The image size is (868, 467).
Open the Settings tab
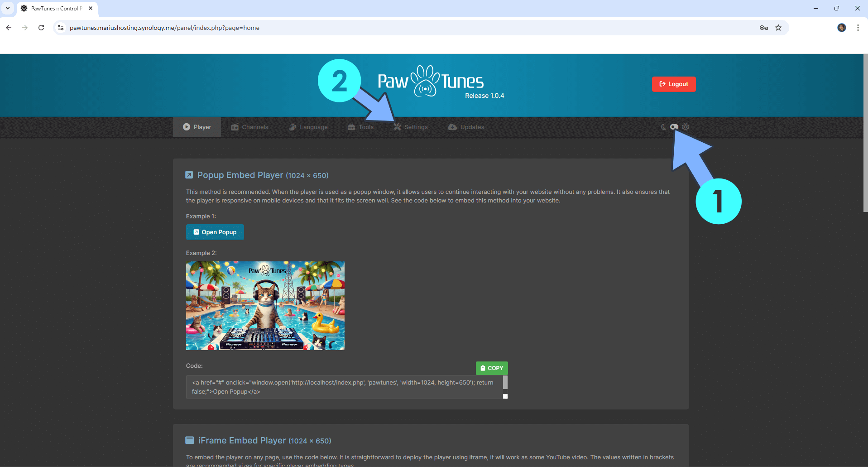coord(411,127)
